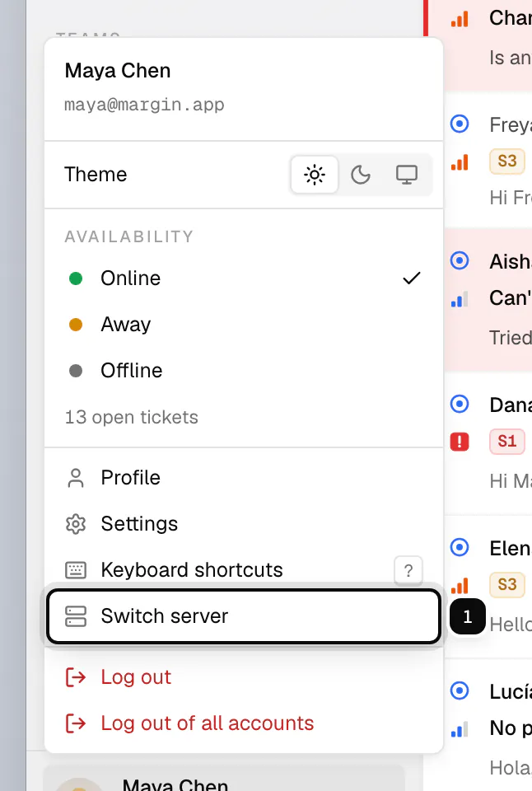Click the gray Offline status dot
This screenshot has width=532, height=791.
point(76,372)
